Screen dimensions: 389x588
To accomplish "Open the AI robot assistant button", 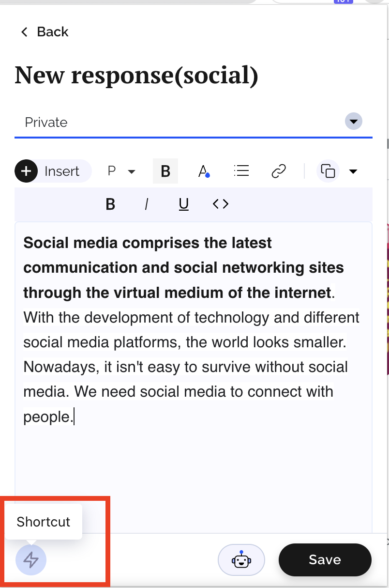I will (x=241, y=560).
